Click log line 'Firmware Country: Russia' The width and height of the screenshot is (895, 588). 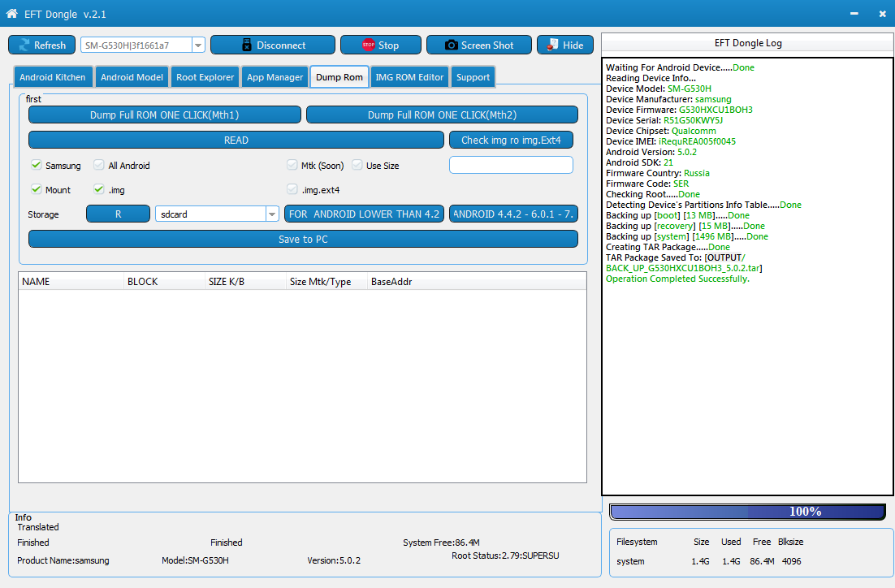coord(658,173)
